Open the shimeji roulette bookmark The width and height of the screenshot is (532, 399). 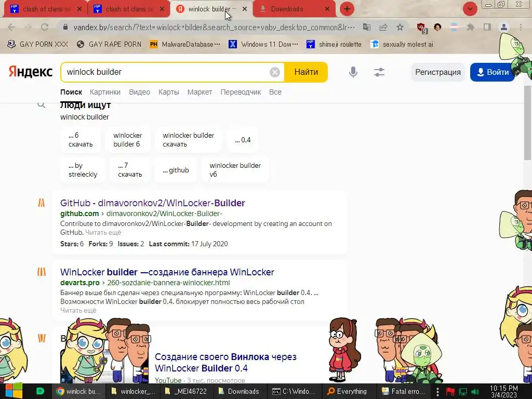tap(334, 44)
